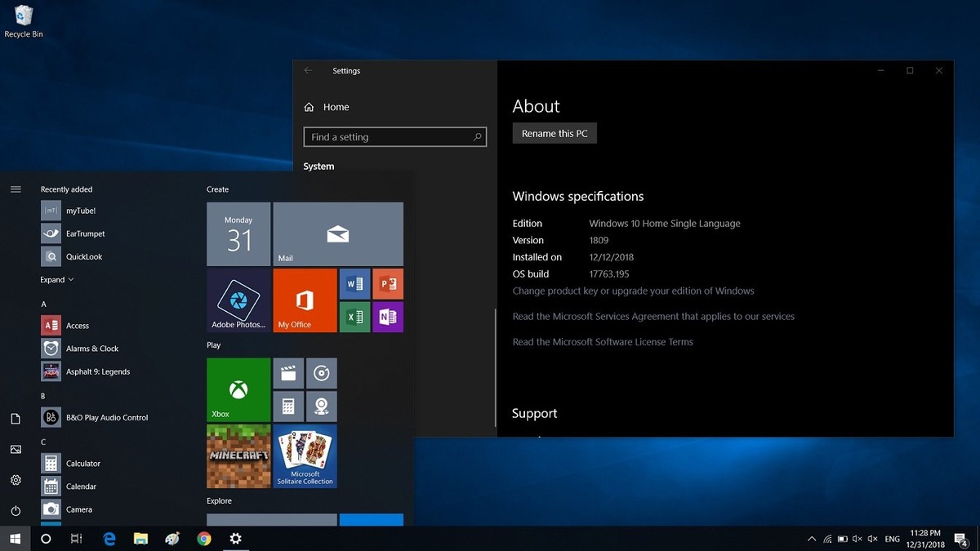Viewport: 980px width, 551px height.
Task: Launch Adobe Photoshop Express from Start menu
Action: point(238,300)
